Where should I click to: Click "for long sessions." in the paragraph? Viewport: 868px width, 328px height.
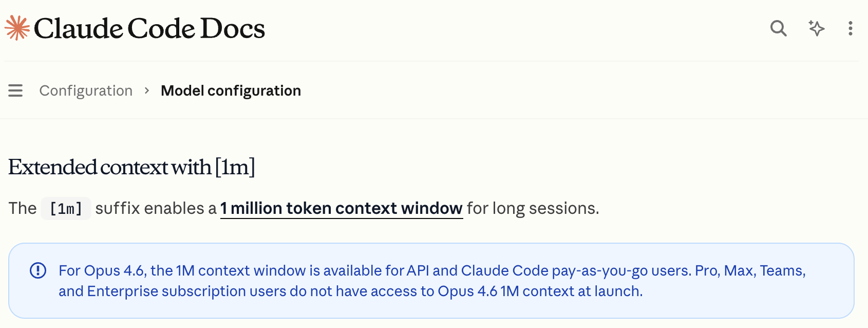point(533,208)
